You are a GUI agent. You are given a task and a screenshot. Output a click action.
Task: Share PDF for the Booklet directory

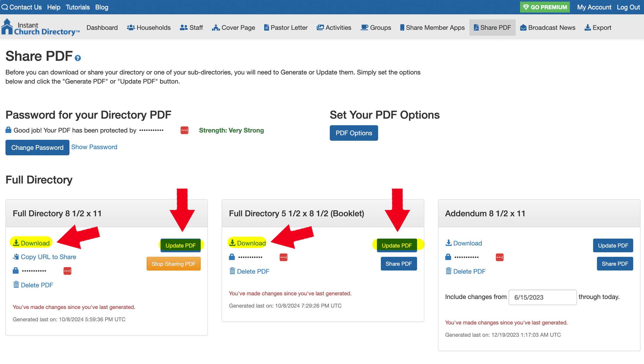399,264
